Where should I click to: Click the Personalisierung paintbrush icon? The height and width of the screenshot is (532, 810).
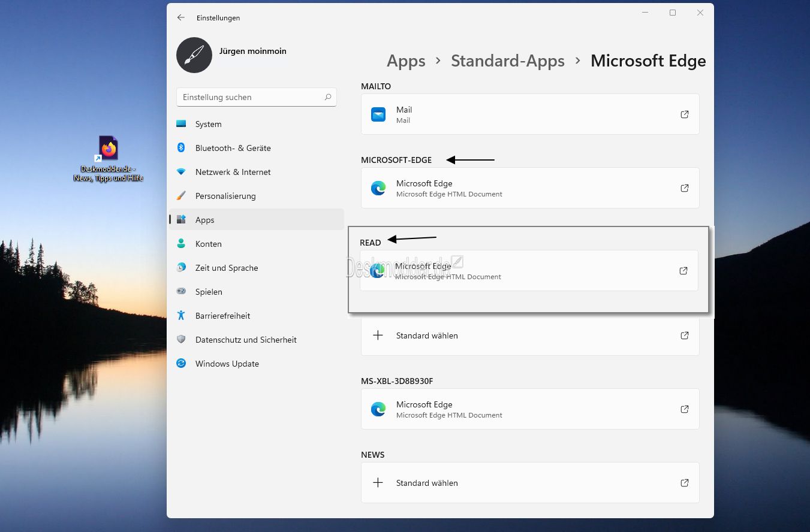coord(181,196)
